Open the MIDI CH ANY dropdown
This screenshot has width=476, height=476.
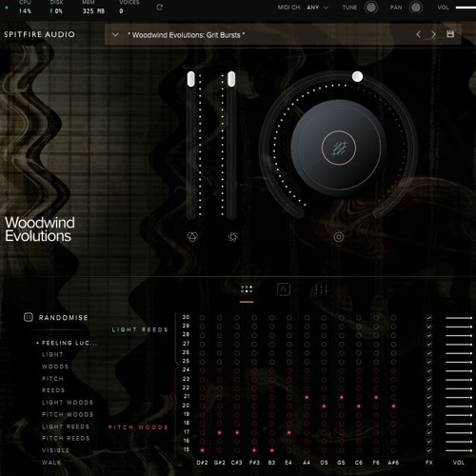coord(317,7)
